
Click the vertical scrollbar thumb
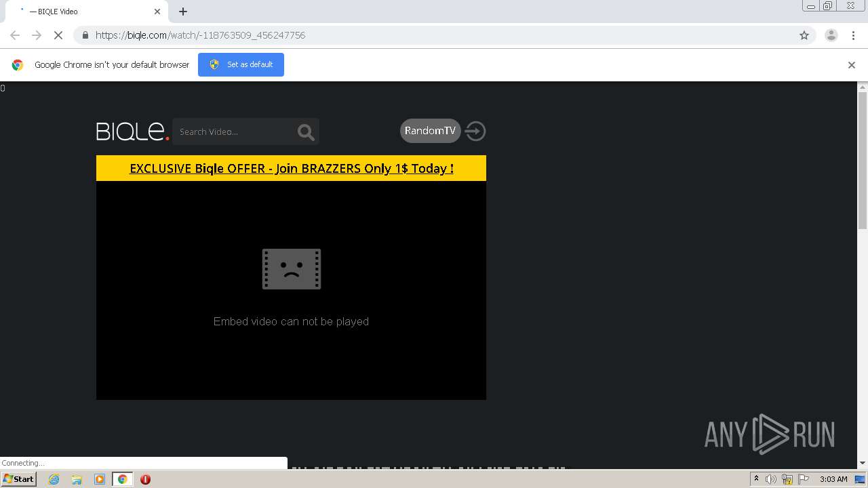click(x=863, y=161)
